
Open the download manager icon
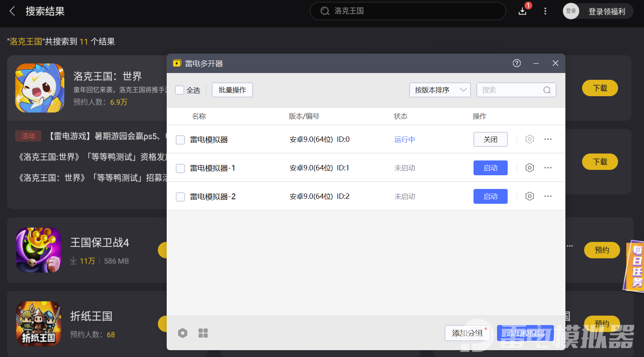(x=522, y=11)
